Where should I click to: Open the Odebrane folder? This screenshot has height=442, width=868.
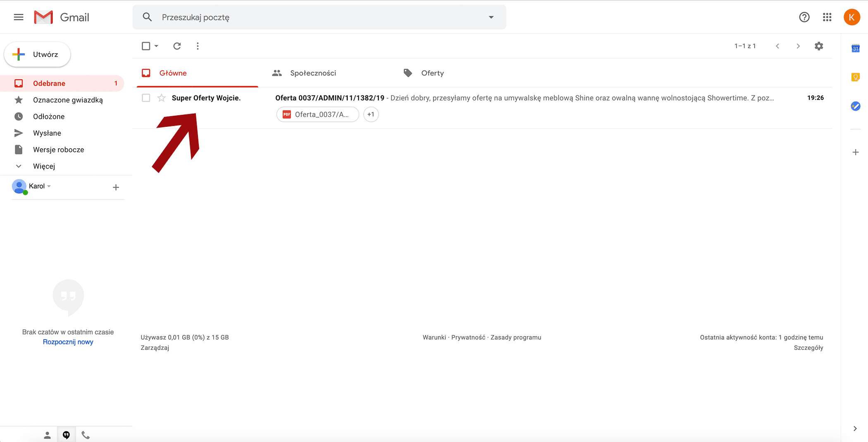tap(62, 83)
